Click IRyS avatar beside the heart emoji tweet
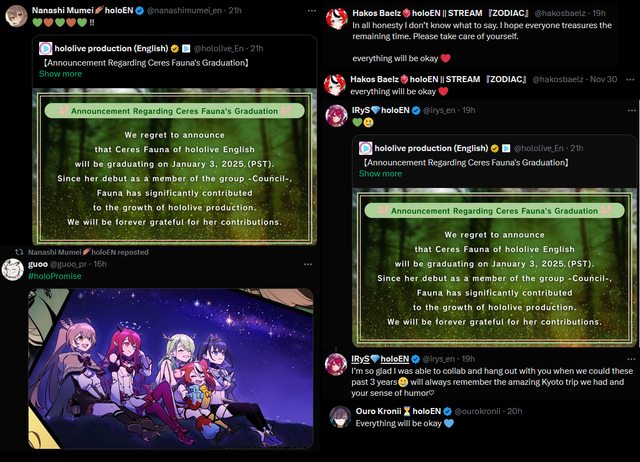The width and height of the screenshot is (640, 462). [x=336, y=116]
